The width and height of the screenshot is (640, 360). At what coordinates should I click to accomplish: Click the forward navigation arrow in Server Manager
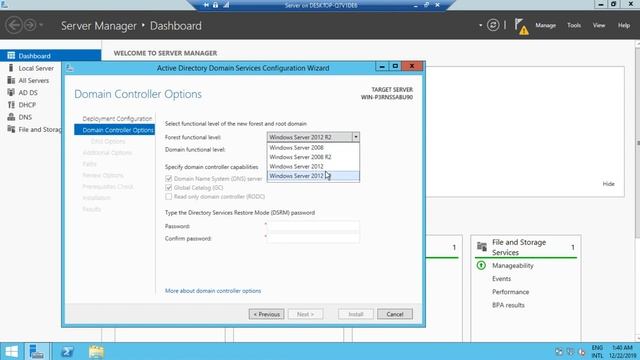(30, 25)
